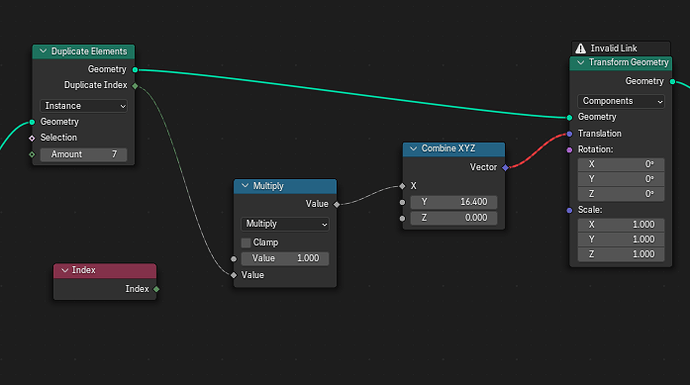Click the Amount 7 field
This screenshot has width=690, height=385.
pos(84,154)
